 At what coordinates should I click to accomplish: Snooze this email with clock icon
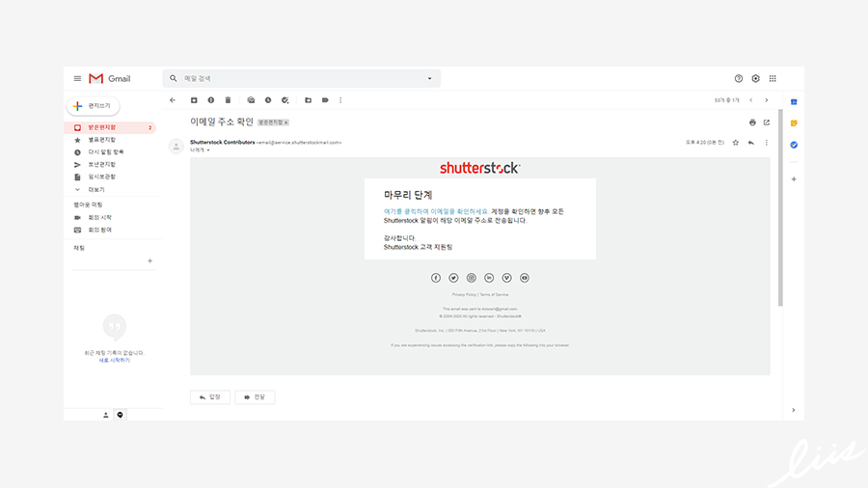click(x=268, y=100)
